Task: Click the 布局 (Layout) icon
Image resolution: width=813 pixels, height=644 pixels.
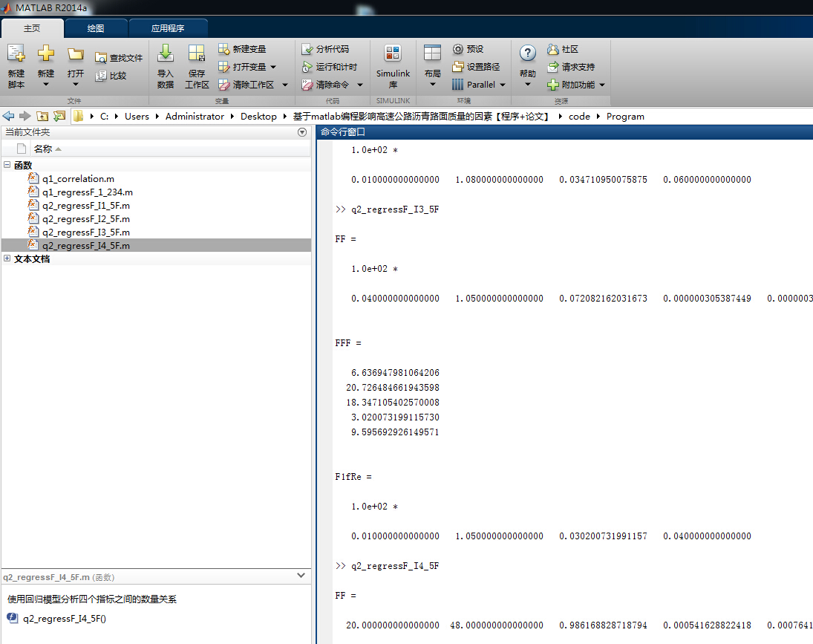Action: [x=432, y=53]
